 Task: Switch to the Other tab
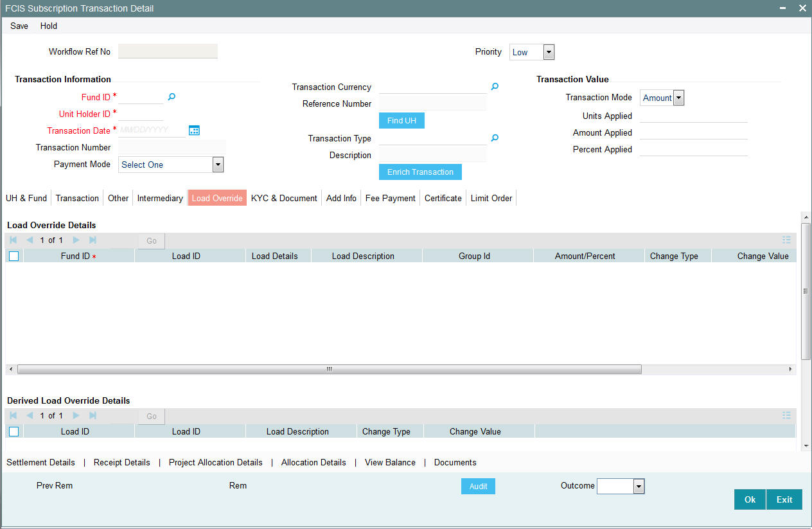tap(118, 198)
